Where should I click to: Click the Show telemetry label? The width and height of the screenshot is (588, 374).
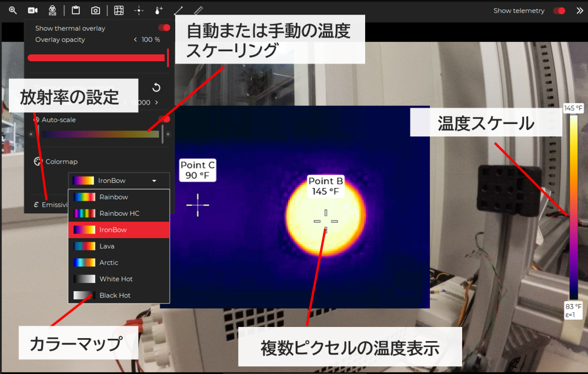pos(519,11)
